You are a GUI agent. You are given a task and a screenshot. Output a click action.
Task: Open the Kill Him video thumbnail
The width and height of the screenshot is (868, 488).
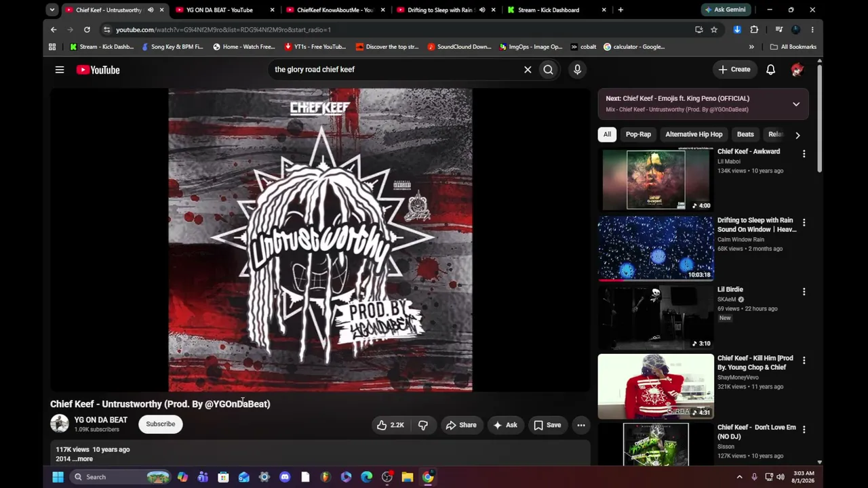click(x=656, y=386)
